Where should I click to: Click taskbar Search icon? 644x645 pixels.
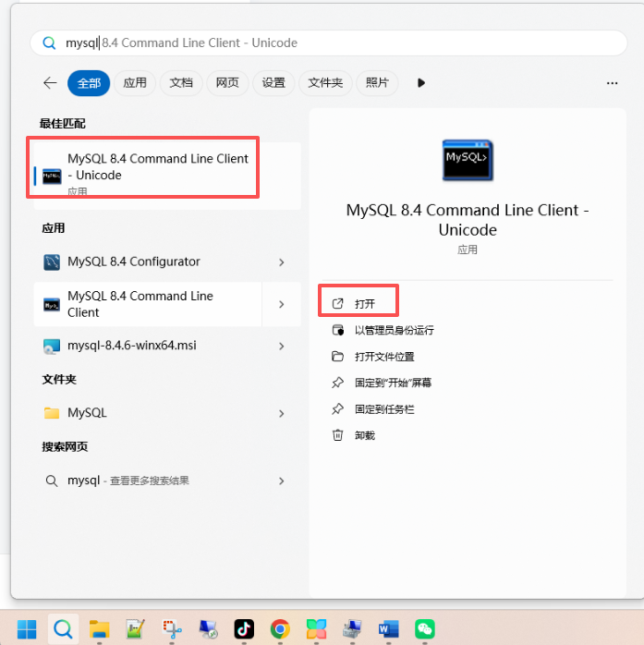click(63, 629)
